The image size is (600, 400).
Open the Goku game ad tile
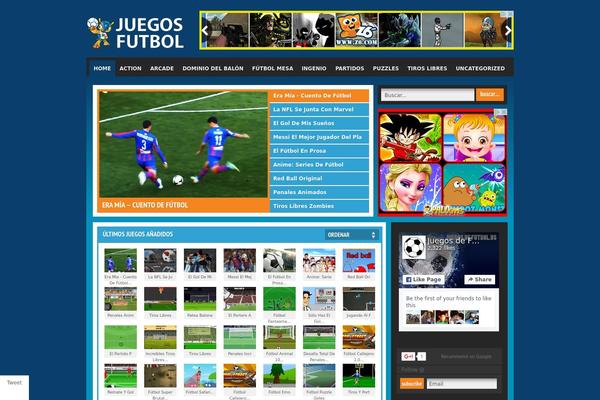(x=411, y=137)
